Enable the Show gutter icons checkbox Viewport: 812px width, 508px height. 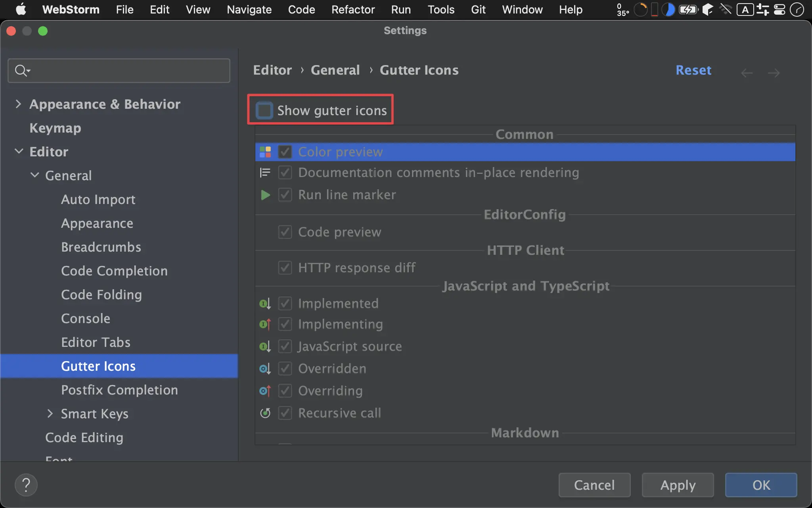point(264,110)
